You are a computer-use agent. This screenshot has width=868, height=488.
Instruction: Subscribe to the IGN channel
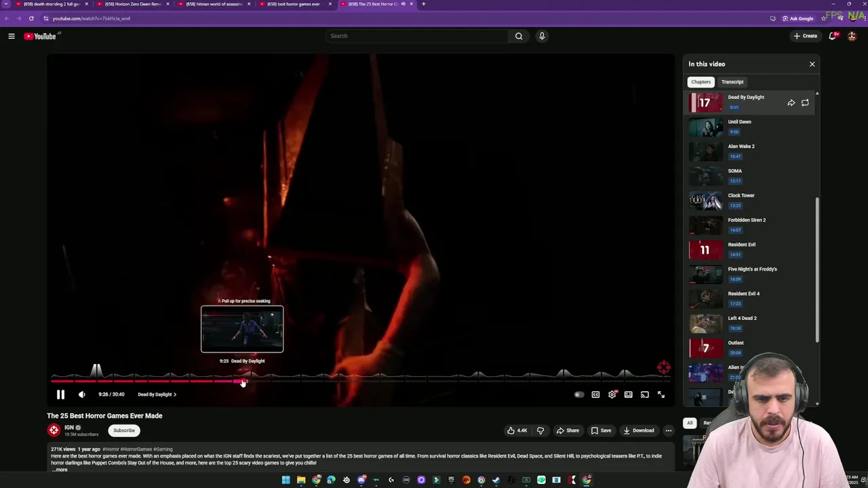[124, 430]
